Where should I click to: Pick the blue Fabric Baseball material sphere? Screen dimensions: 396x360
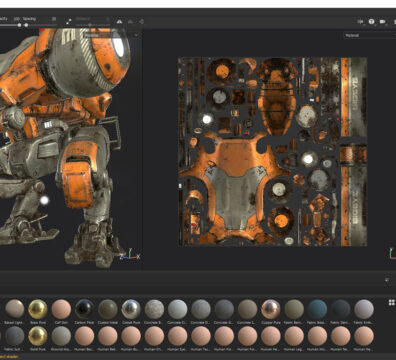317,309
